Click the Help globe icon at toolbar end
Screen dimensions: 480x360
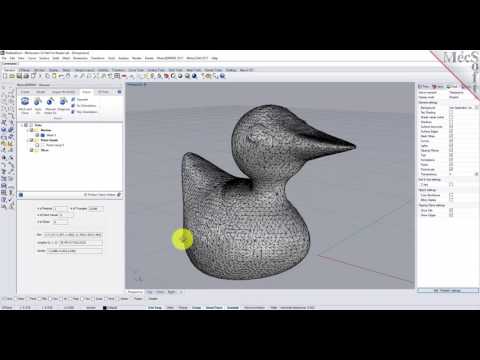[222, 76]
